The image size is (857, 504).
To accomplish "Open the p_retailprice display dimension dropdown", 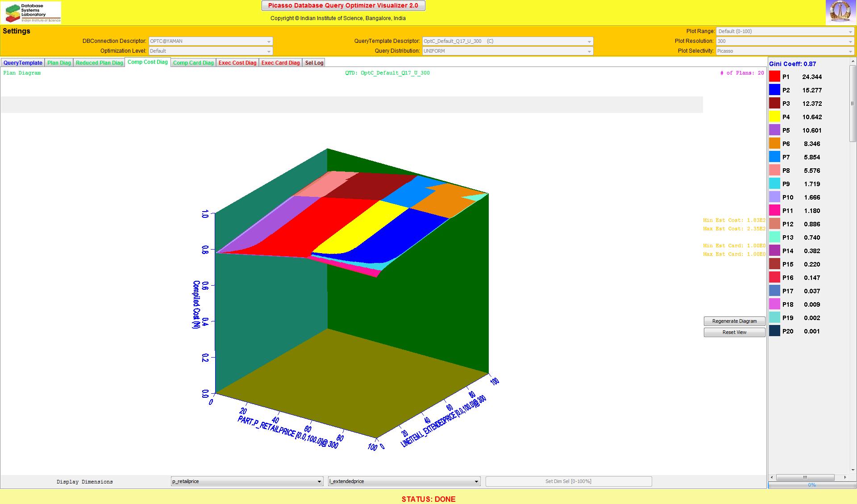I will 247,481.
